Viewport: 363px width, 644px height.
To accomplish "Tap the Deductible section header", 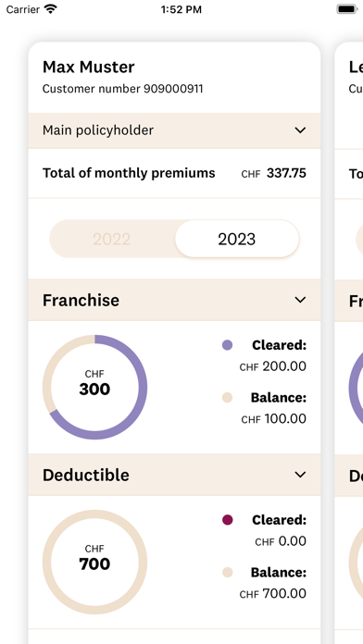I will 174,475.
